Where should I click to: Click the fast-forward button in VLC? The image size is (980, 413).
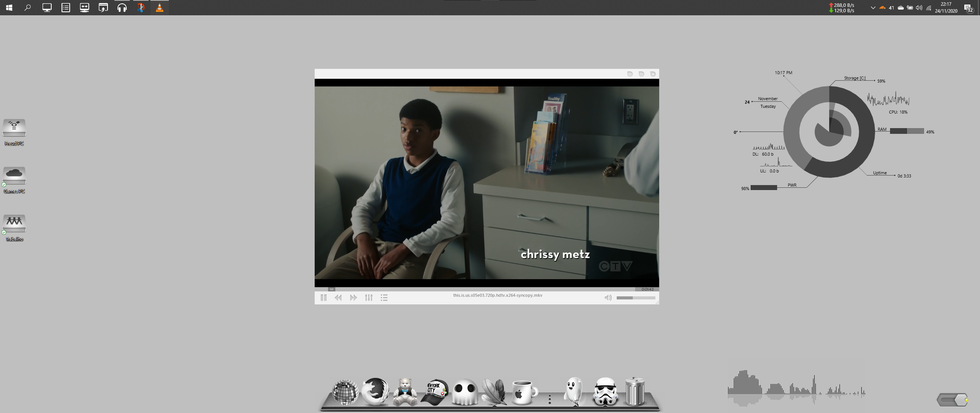point(353,298)
